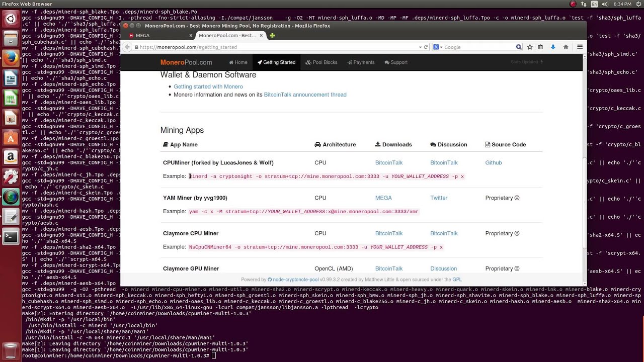Click the terminal root prompt line
Viewport: 644px width, 362px height.
pos(119,355)
